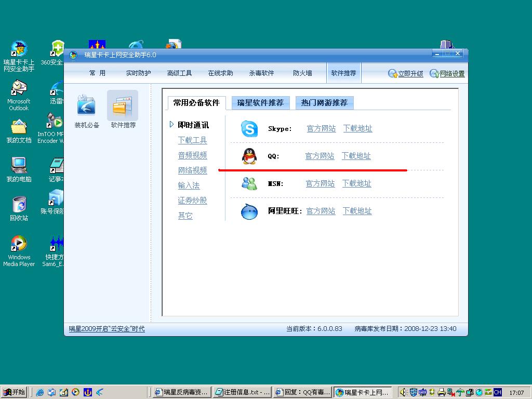Open the 音频视频 category link

(192, 155)
